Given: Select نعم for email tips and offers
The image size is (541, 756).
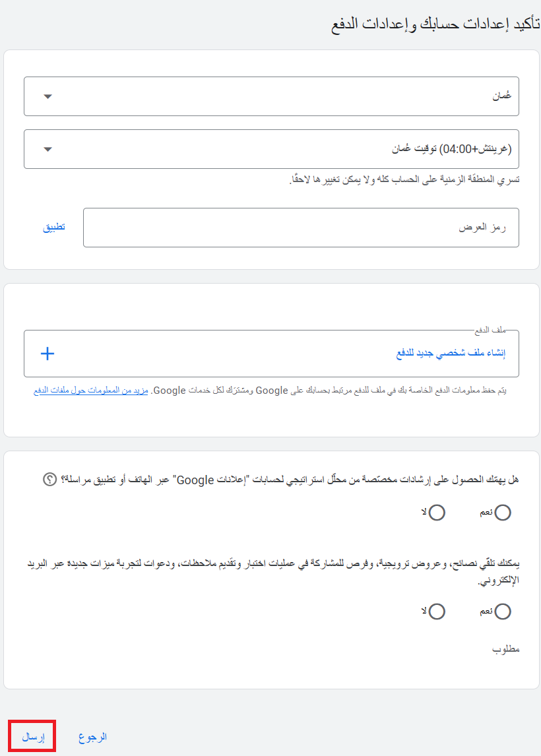Looking at the screenshot, I should [503, 612].
